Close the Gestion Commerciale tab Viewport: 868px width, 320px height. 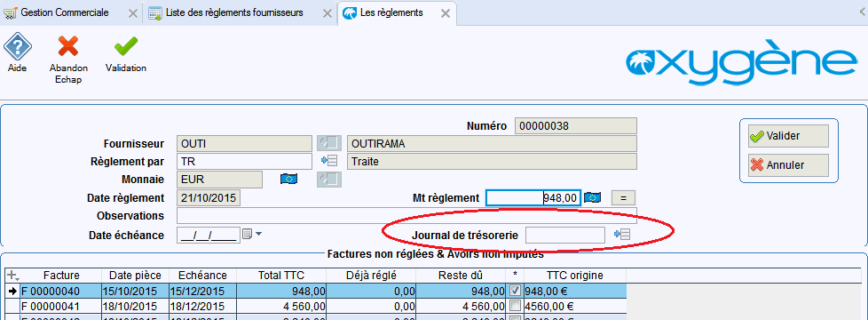(x=132, y=13)
